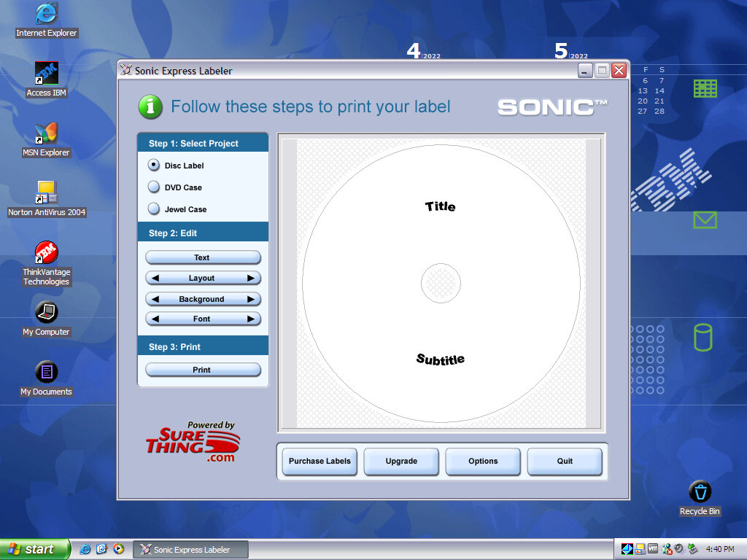This screenshot has height=560, width=747.
Task: Advance to next Background with right arrow
Action: click(250, 299)
